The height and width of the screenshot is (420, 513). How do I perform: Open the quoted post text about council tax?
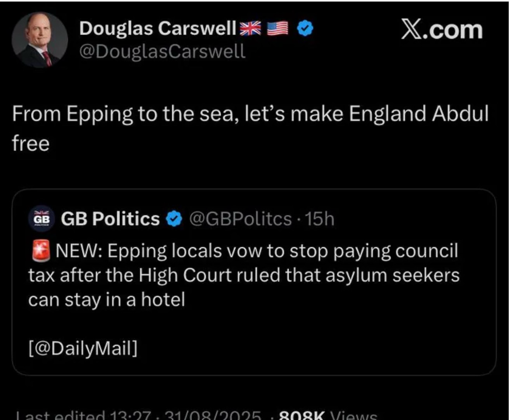click(x=244, y=275)
